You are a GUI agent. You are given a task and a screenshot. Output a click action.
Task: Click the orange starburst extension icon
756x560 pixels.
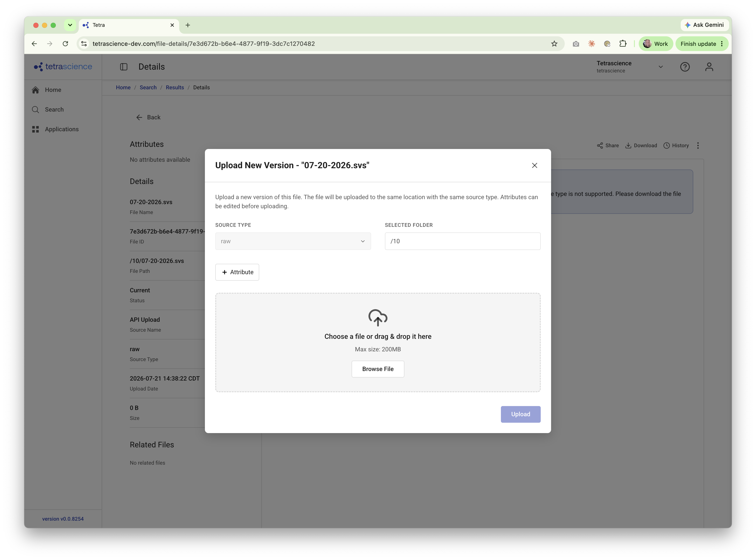click(591, 44)
